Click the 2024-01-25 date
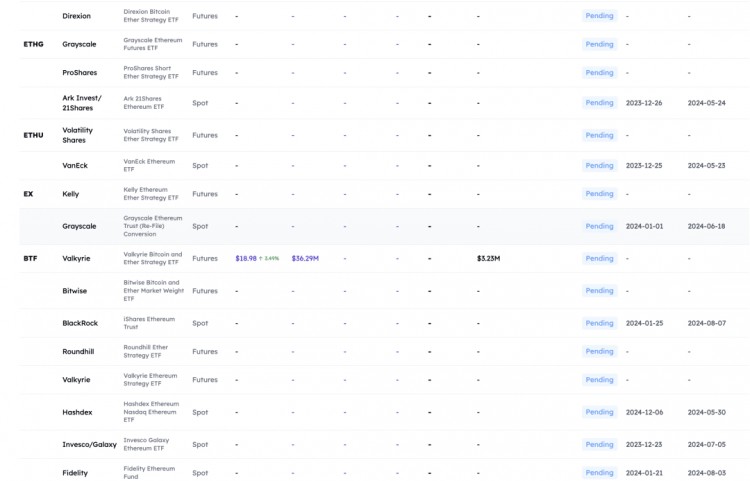 point(644,324)
